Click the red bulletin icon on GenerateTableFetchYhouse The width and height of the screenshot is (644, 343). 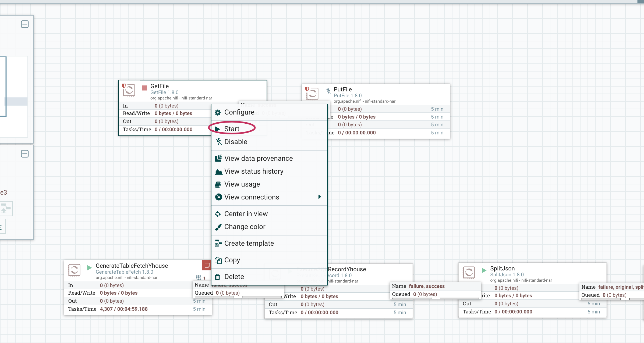207,265
